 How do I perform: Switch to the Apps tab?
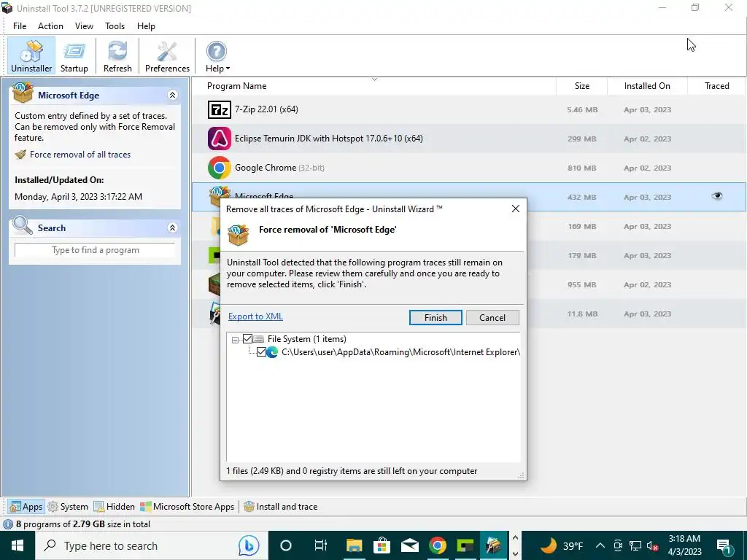point(27,507)
